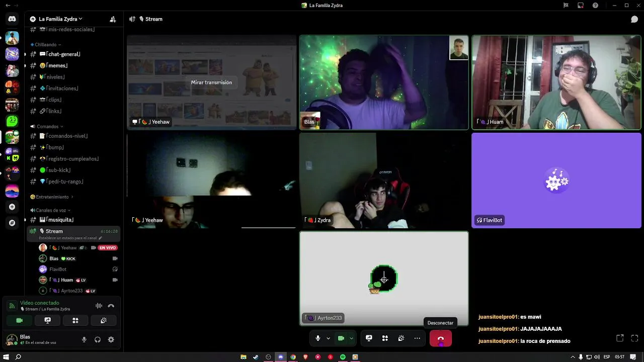Click the noise suppression waveform icon
Viewport: 644px width, 362px height.
click(99, 306)
